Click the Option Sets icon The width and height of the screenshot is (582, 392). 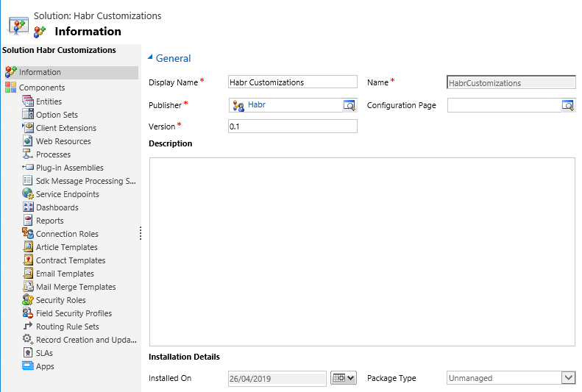28,114
